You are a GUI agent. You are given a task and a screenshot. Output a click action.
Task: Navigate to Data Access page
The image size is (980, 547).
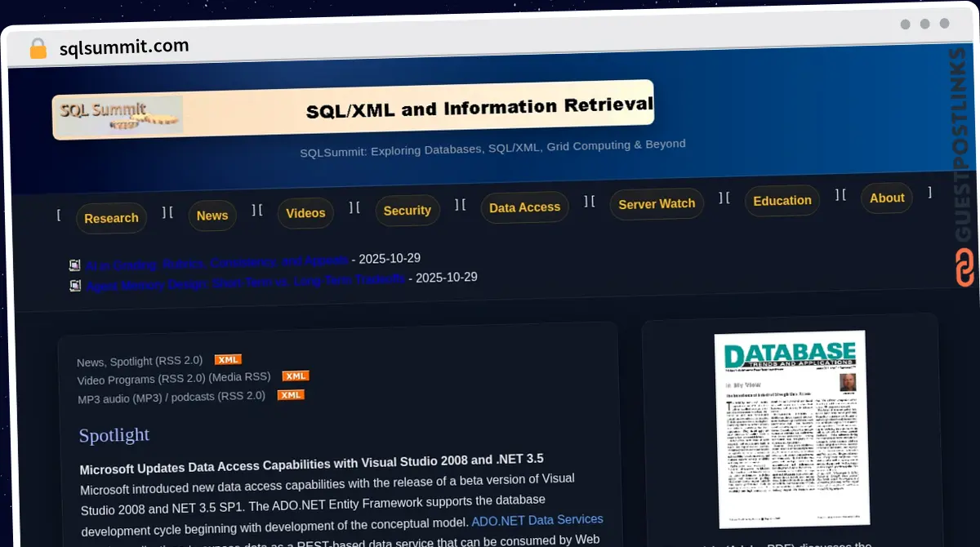[524, 207]
